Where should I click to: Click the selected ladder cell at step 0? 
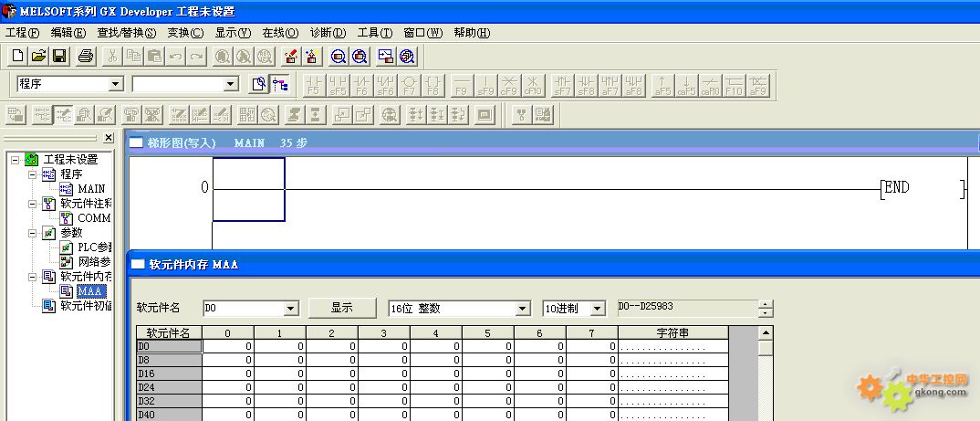point(249,189)
